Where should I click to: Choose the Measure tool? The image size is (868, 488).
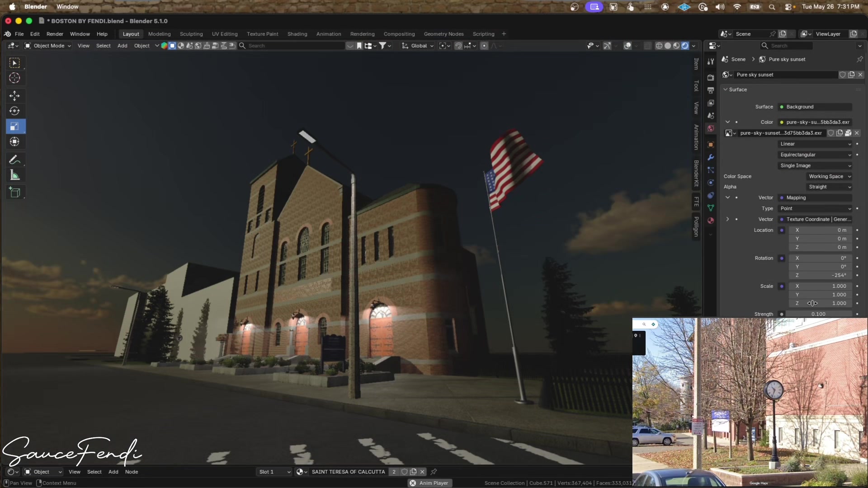point(14,175)
